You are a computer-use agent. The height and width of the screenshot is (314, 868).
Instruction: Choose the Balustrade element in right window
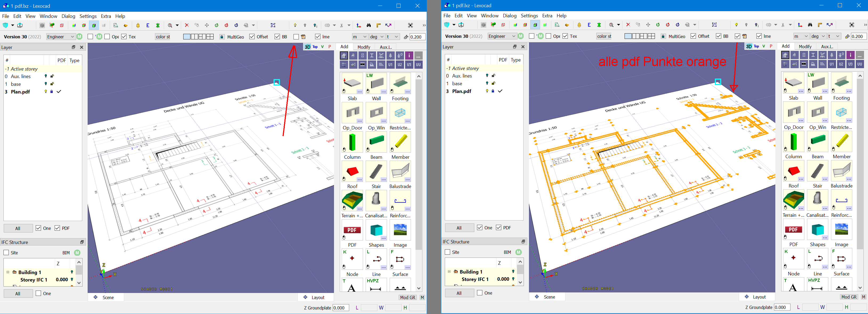coord(841,171)
